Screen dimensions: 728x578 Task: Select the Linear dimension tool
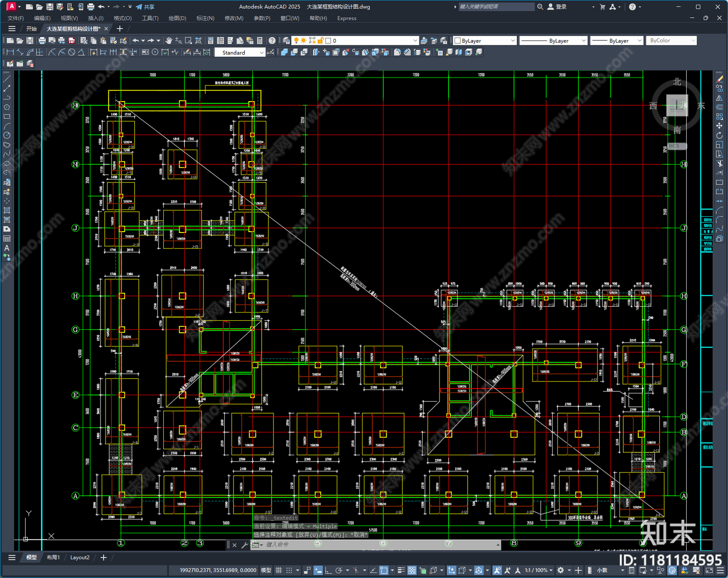10,52
